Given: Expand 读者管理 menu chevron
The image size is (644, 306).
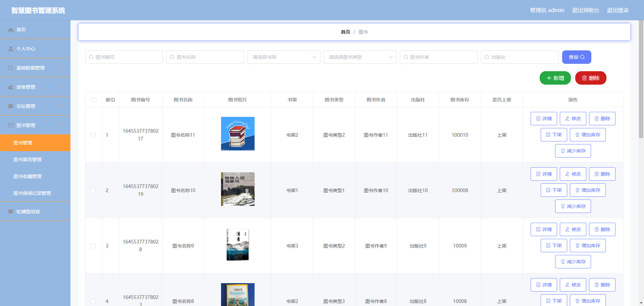Looking at the screenshot, I should (62, 87).
